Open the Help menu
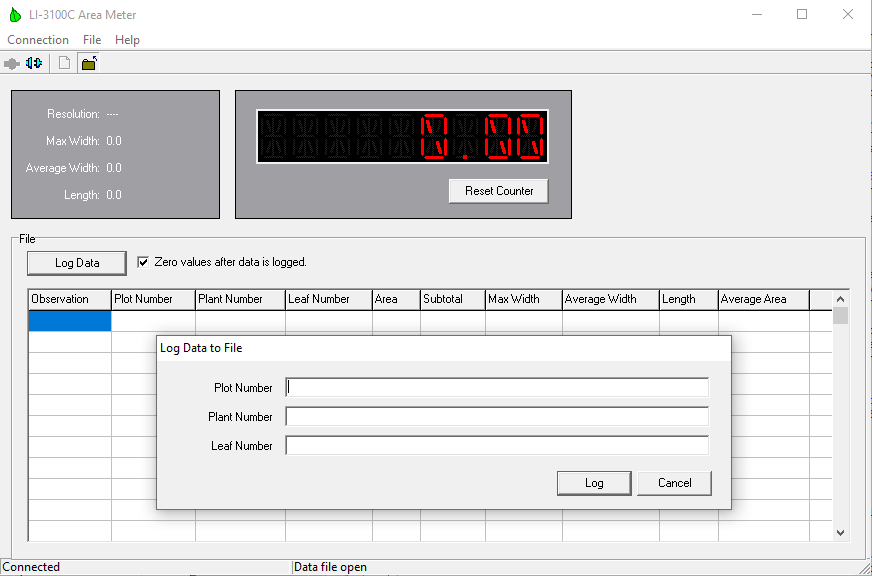This screenshot has width=872, height=576. coord(127,40)
